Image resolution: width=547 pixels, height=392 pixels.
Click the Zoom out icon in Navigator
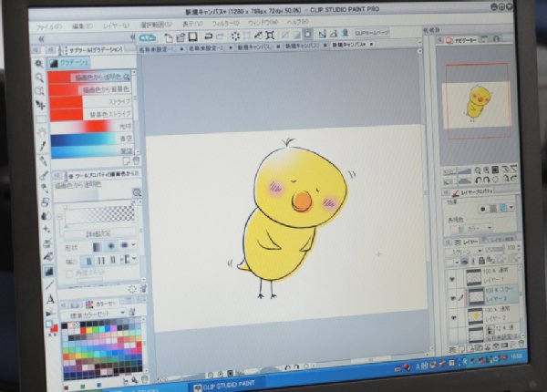tap(478, 170)
